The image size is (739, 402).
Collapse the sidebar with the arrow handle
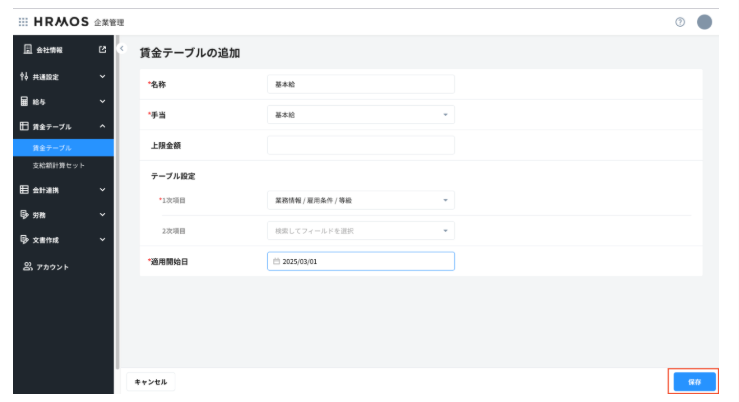(x=121, y=49)
